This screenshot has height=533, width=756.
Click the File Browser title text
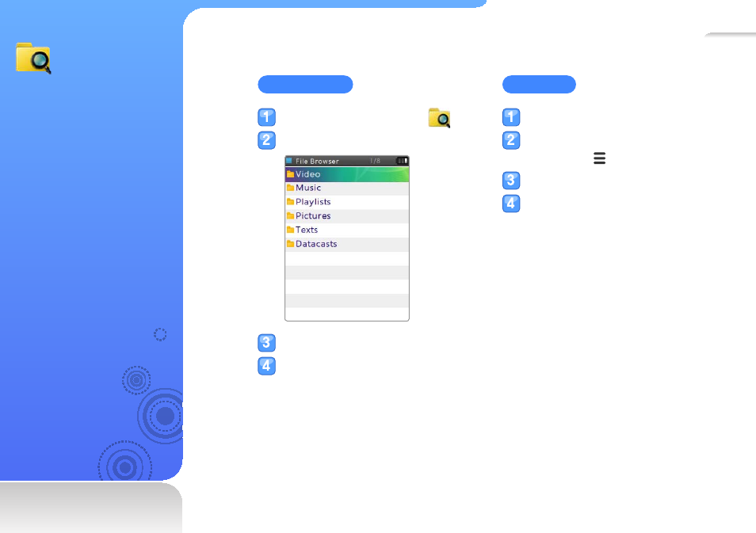(317, 161)
